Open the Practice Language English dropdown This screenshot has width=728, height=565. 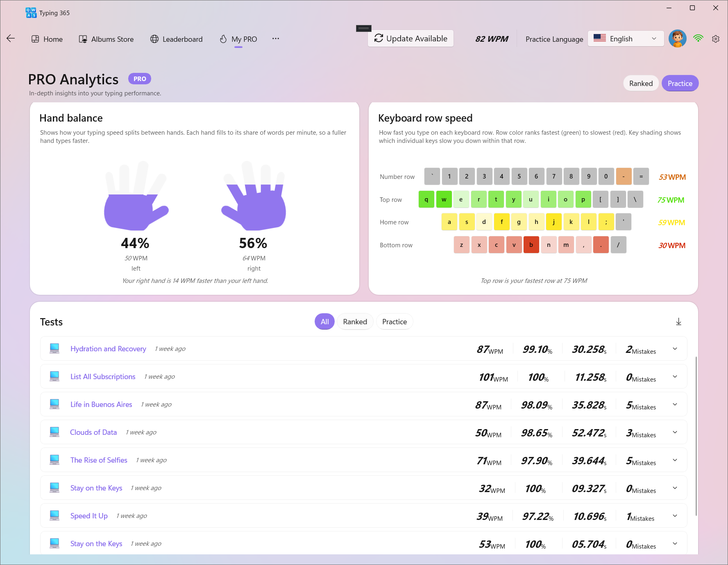(626, 38)
